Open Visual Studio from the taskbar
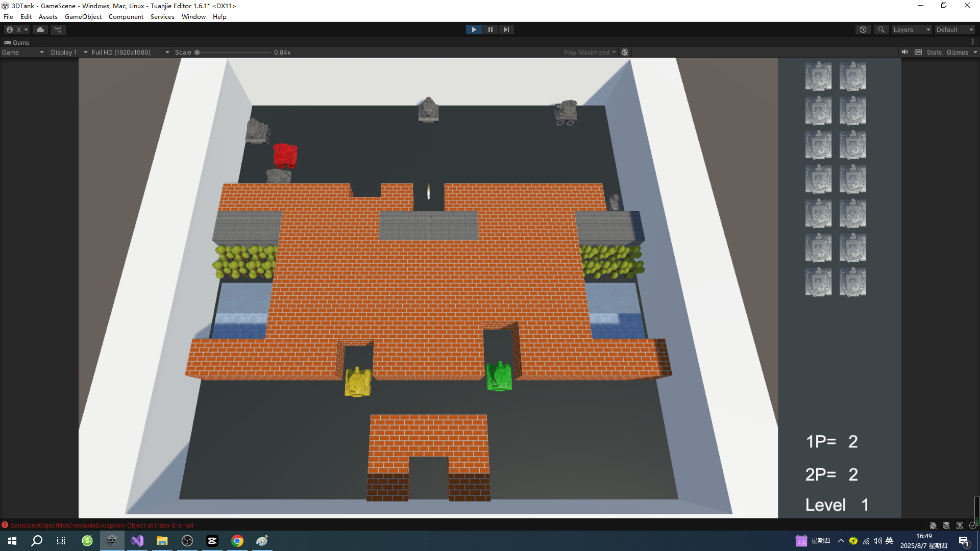Image resolution: width=980 pixels, height=551 pixels. click(x=137, y=541)
